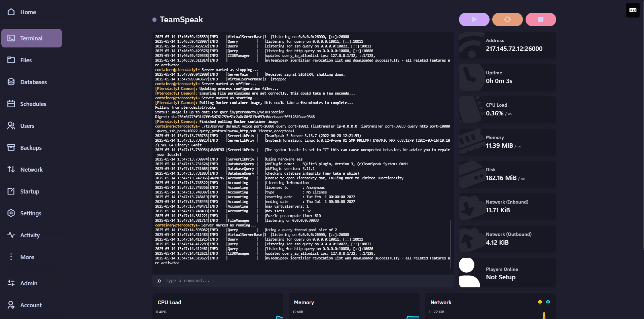Click the Settings gear icon

tap(11, 213)
